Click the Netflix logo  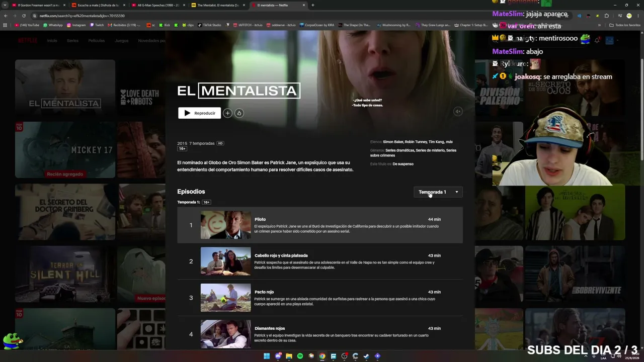point(28,41)
